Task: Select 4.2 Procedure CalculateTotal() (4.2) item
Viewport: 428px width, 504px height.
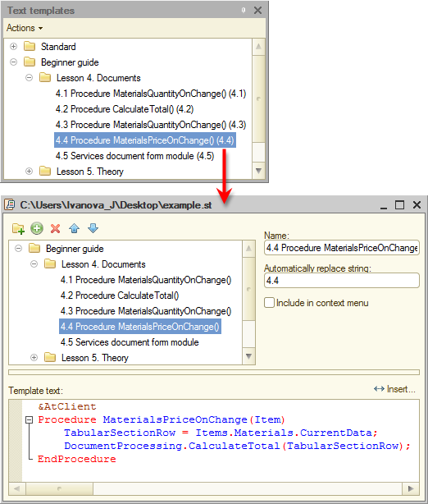Action: point(125,109)
